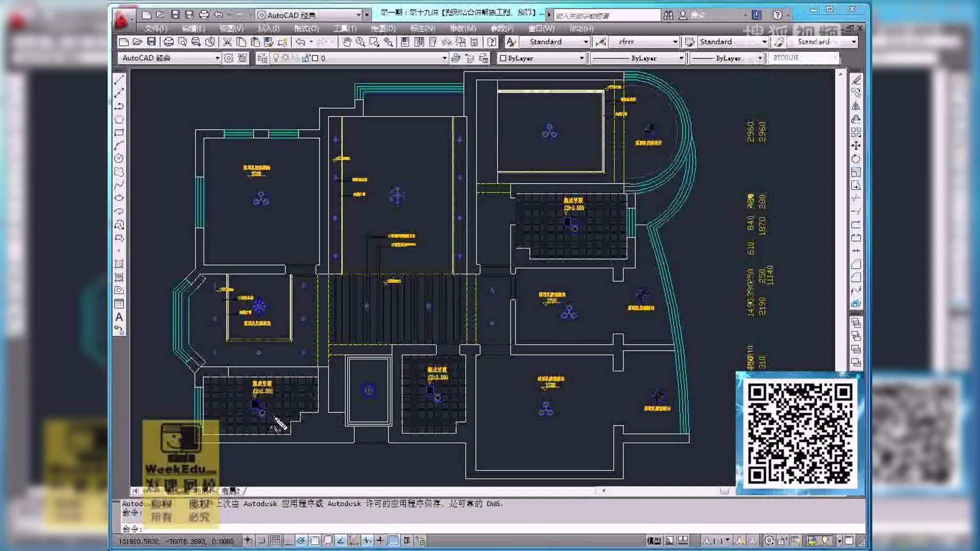Screen dimensions: 980x551
Task: Open the Layer Properties Manager icon
Action: pos(262,58)
